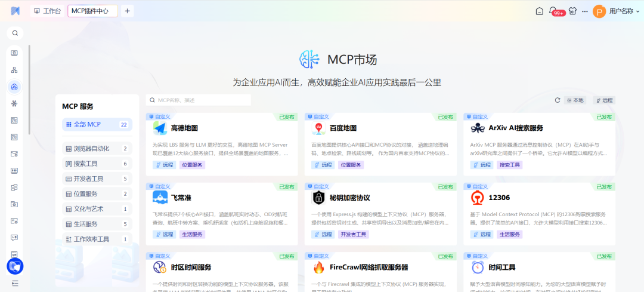
Task: Open the notifications bell with 99+ badge
Action: [553, 11]
